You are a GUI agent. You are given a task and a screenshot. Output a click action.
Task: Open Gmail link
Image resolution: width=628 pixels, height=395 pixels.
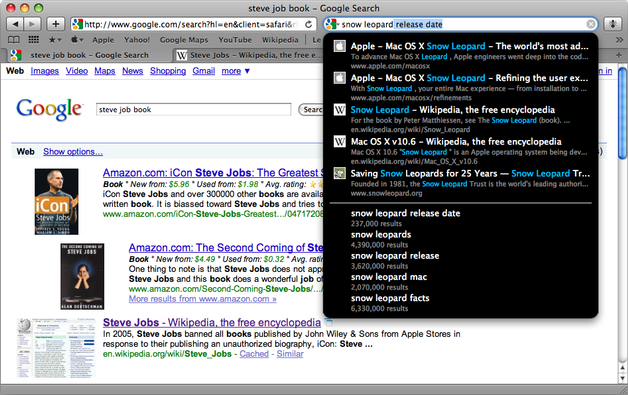click(203, 71)
